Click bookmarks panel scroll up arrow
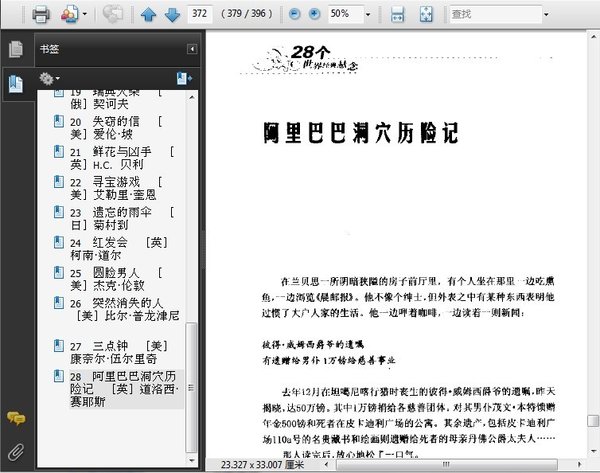 point(192,97)
